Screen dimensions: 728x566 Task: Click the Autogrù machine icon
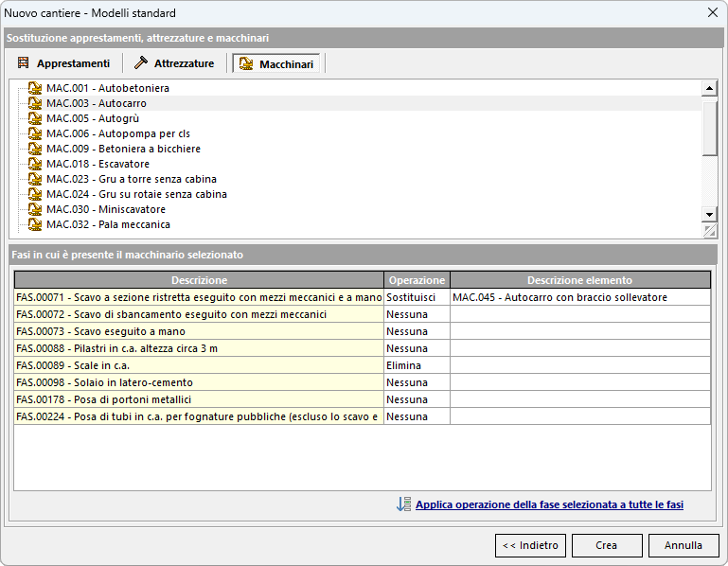click(35, 118)
